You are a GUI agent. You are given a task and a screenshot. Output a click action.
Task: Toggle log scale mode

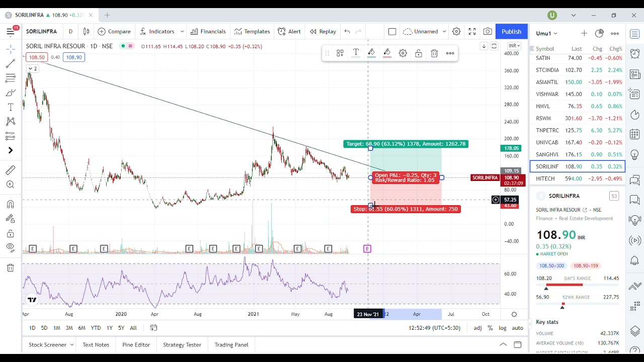(503, 328)
